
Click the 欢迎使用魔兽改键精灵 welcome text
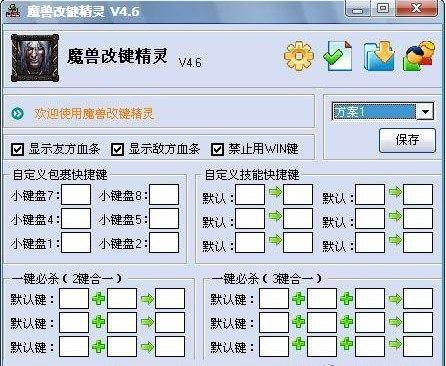94,114
